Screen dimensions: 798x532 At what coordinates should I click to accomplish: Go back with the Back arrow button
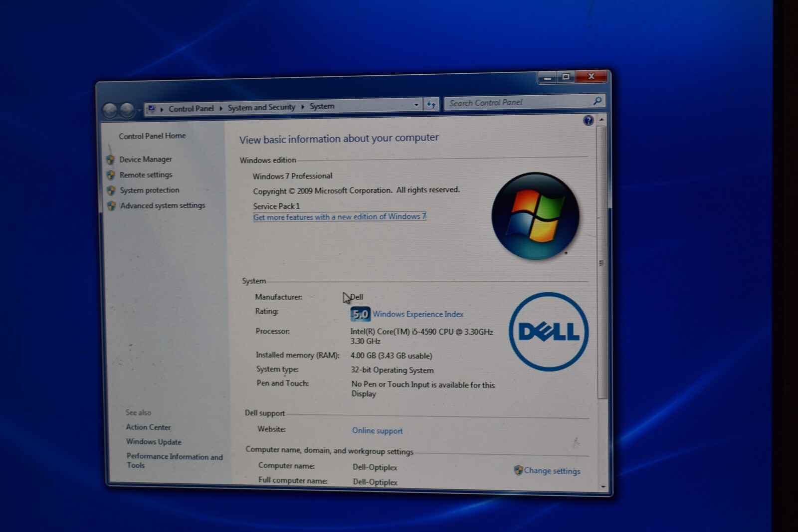pyautogui.click(x=110, y=110)
